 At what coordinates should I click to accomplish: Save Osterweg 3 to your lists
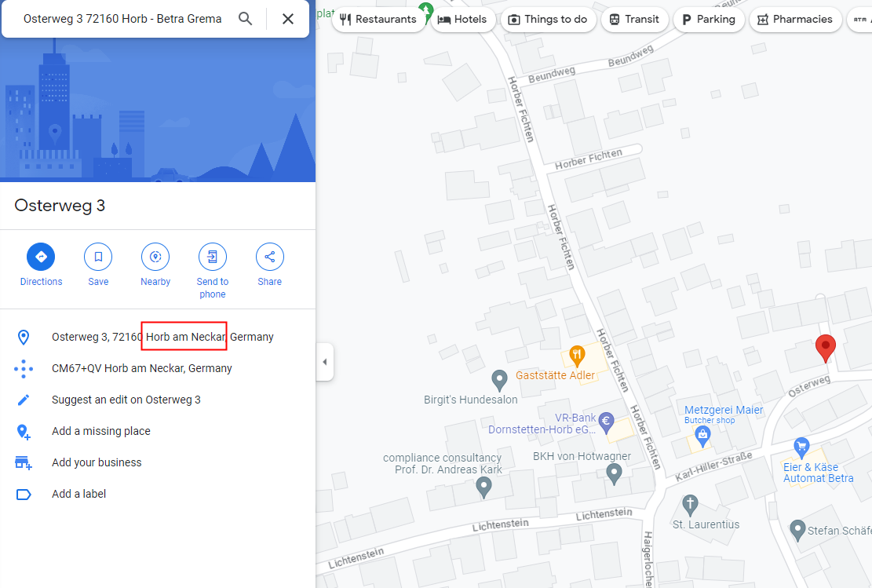click(98, 257)
